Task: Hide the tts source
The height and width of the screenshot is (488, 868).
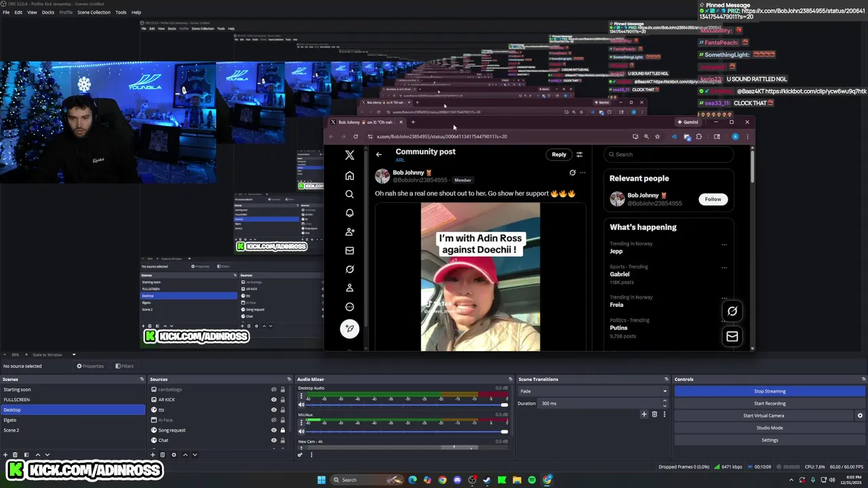Action: [x=274, y=410]
